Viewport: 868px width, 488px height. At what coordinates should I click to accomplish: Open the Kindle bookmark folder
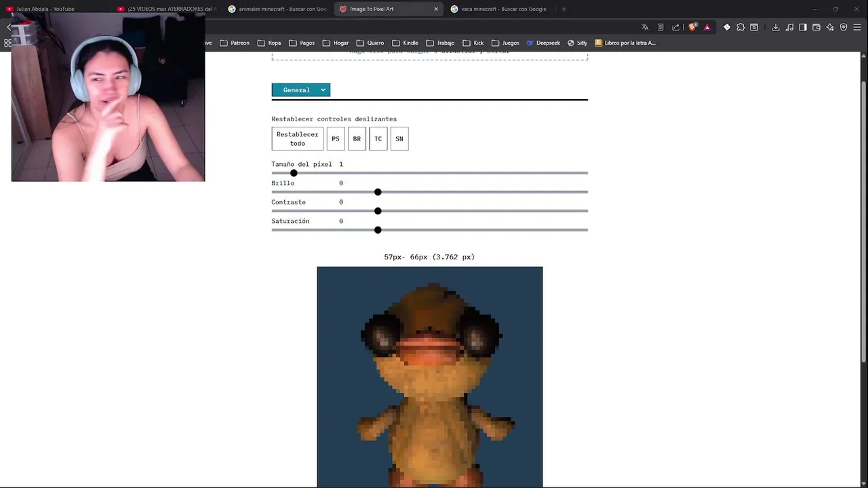click(406, 43)
